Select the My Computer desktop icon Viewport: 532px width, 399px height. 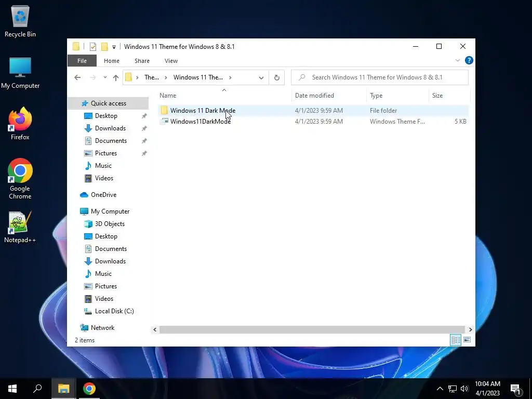(x=20, y=73)
